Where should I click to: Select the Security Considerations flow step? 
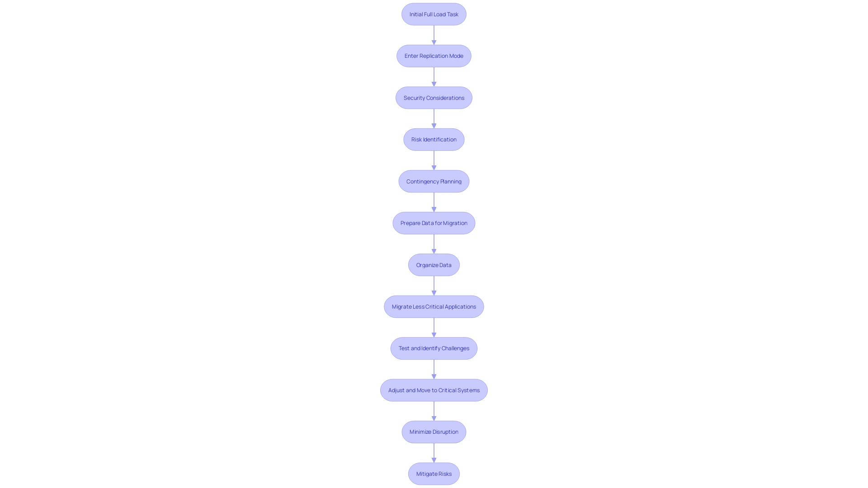(434, 98)
